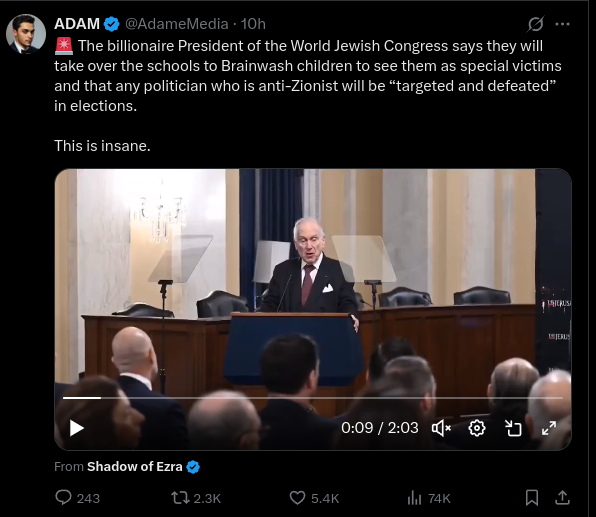This screenshot has height=517, width=596.
Task: Enable picture-in-picture mode for the video
Action: click(x=513, y=428)
